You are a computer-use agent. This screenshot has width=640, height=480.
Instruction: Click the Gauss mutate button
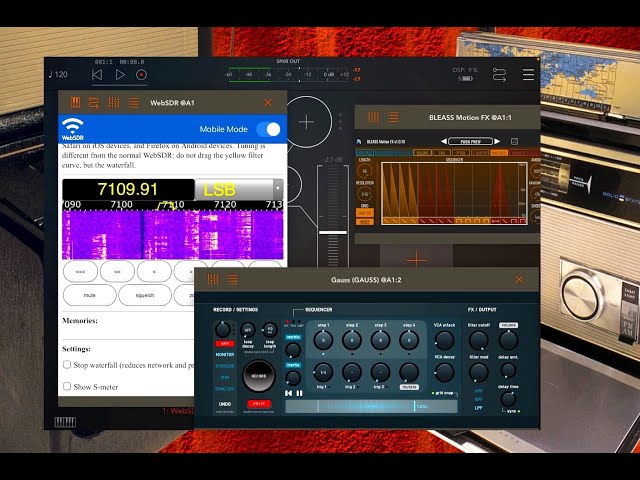[x=409, y=387]
